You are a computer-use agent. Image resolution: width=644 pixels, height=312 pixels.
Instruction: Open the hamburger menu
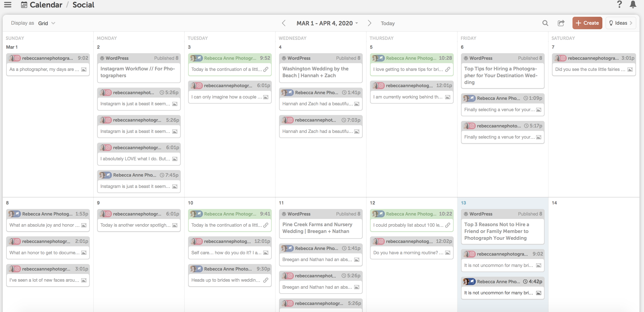pos(8,5)
